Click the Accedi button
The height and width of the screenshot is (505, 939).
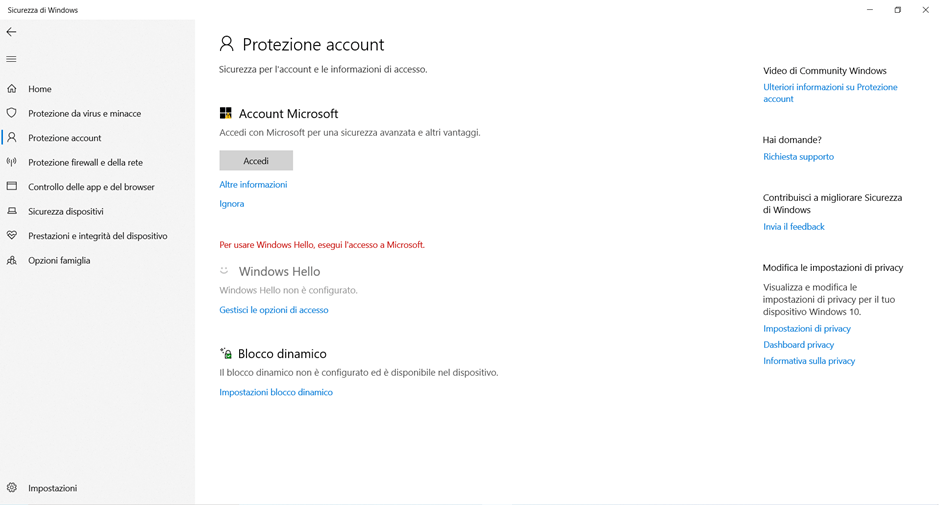pyautogui.click(x=256, y=161)
